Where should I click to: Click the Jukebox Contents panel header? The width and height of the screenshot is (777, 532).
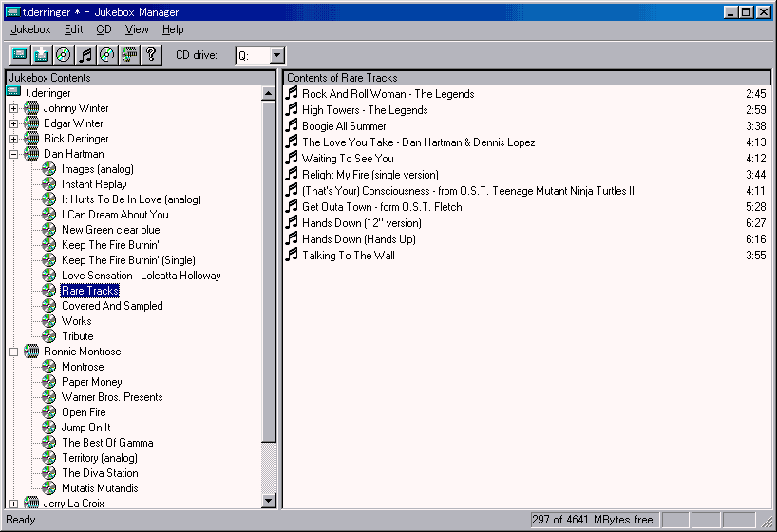coord(141,77)
